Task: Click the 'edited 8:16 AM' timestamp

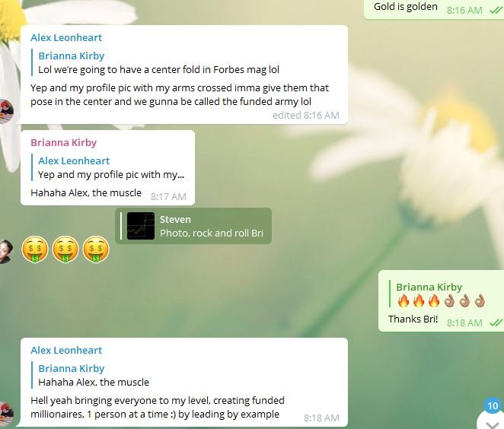Action: point(306,116)
